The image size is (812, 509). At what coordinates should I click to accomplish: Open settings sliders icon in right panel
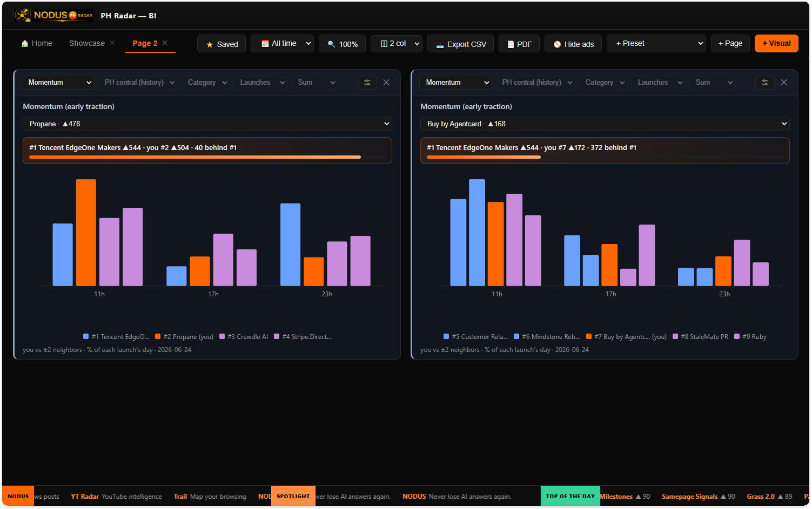pos(765,83)
